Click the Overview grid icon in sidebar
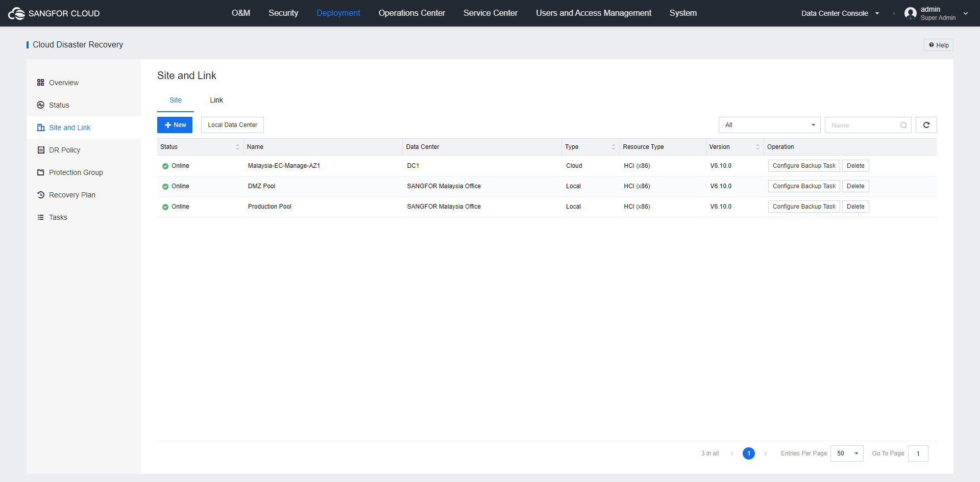980x482 pixels. pyautogui.click(x=41, y=83)
